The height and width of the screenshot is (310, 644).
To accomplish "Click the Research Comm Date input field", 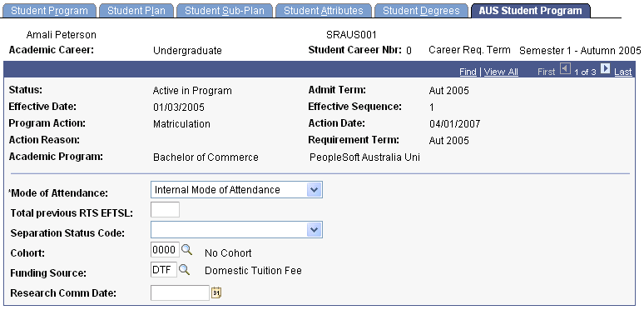I will click(x=181, y=292).
